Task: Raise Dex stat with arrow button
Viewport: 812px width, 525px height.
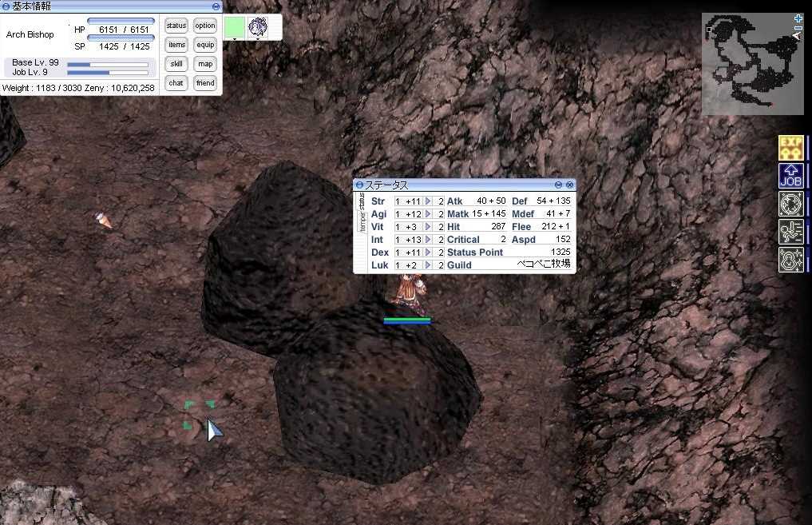Action: 428,253
